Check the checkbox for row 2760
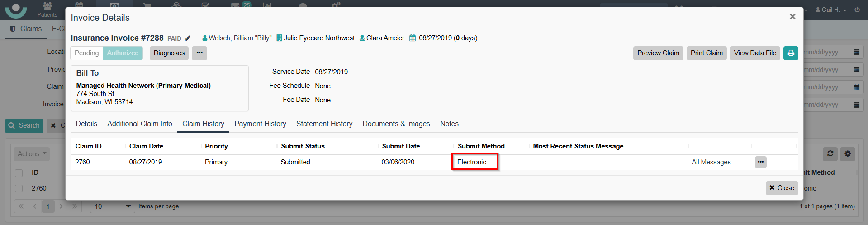This screenshot has width=868, height=225. [19, 188]
